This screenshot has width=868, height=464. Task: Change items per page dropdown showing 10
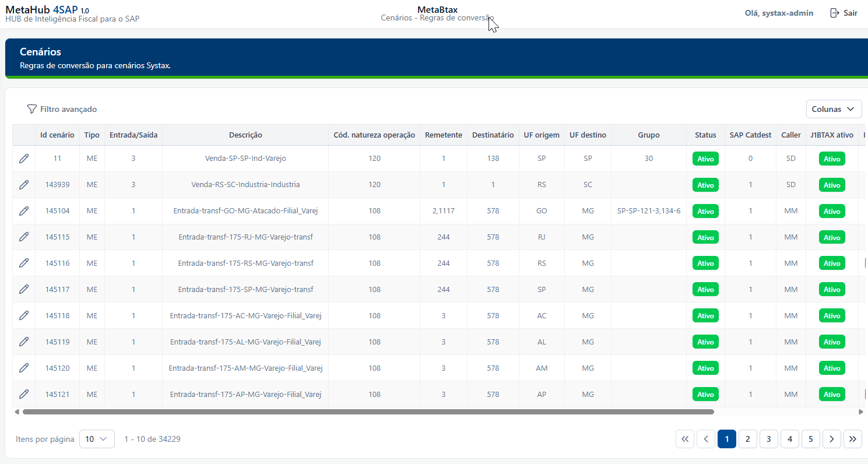[97, 439]
